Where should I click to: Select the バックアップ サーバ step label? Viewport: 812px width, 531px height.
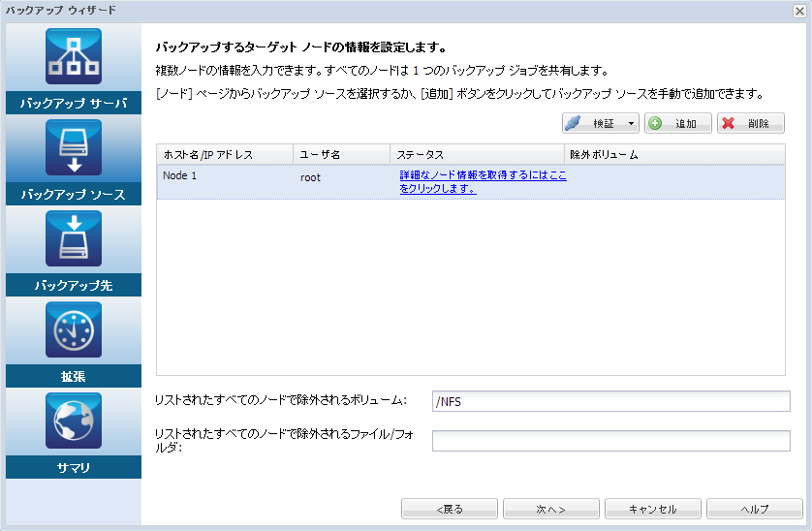click(74, 103)
